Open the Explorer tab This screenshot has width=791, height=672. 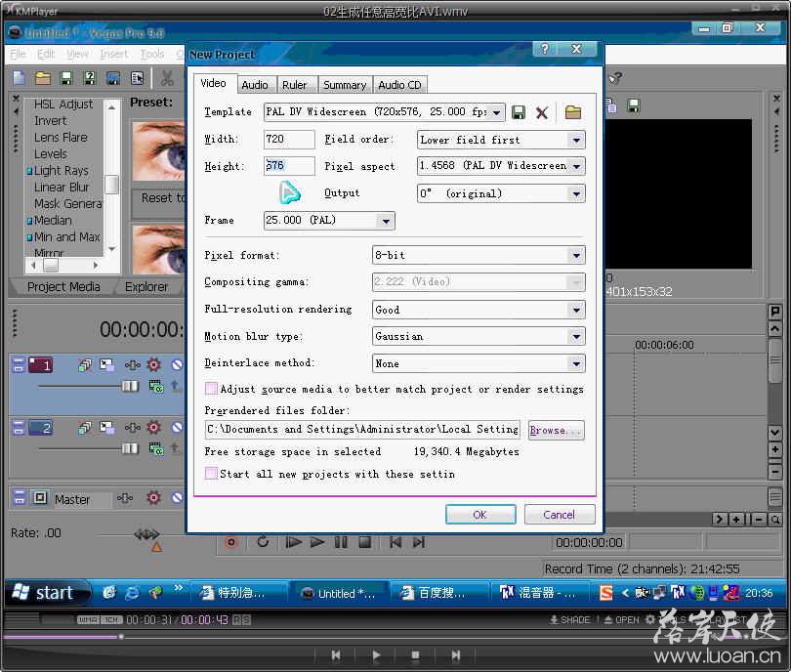(x=146, y=286)
